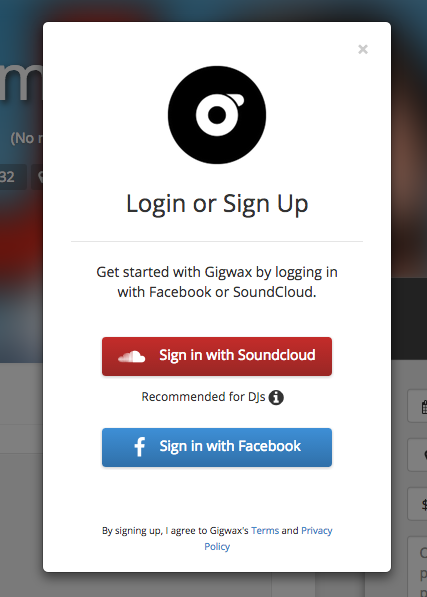Click the large blurred profile name heading
Image resolution: width=427 pixels, height=597 pixels.
pyautogui.click(x=21, y=82)
